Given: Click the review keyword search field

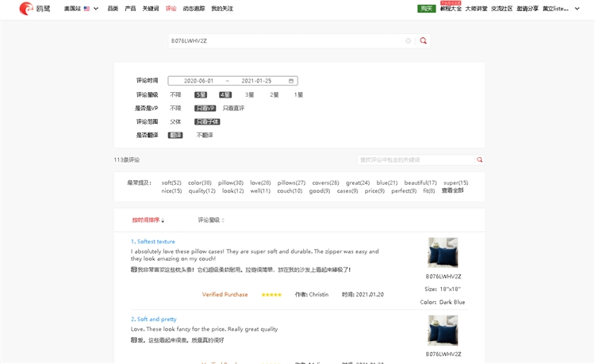Looking at the screenshot, I should click(x=416, y=160).
